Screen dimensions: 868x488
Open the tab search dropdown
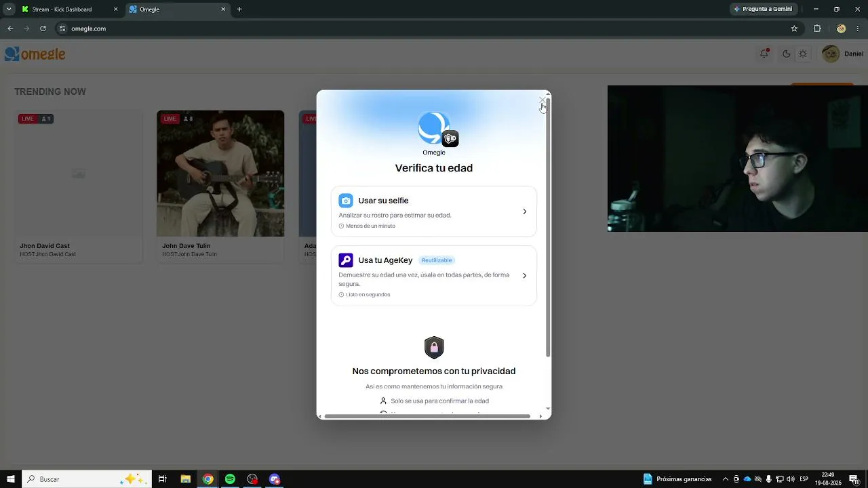[x=9, y=9]
